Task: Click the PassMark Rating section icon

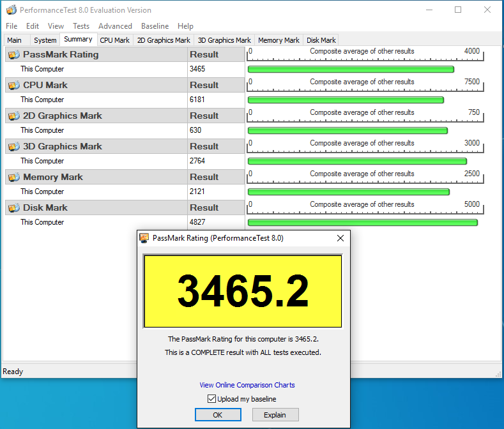Action: (x=14, y=55)
